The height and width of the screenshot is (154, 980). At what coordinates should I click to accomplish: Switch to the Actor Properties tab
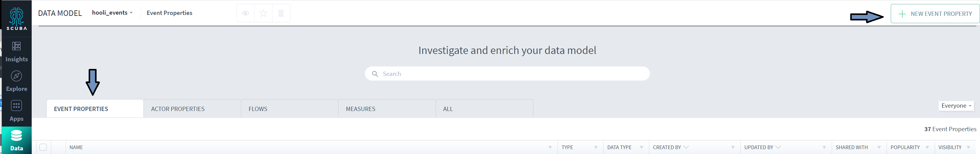(x=178, y=109)
